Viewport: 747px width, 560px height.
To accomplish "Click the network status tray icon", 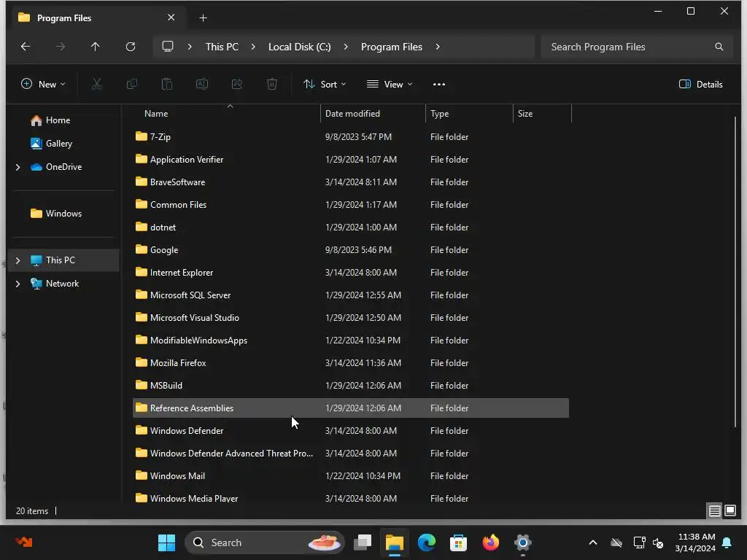I will pyautogui.click(x=639, y=542).
